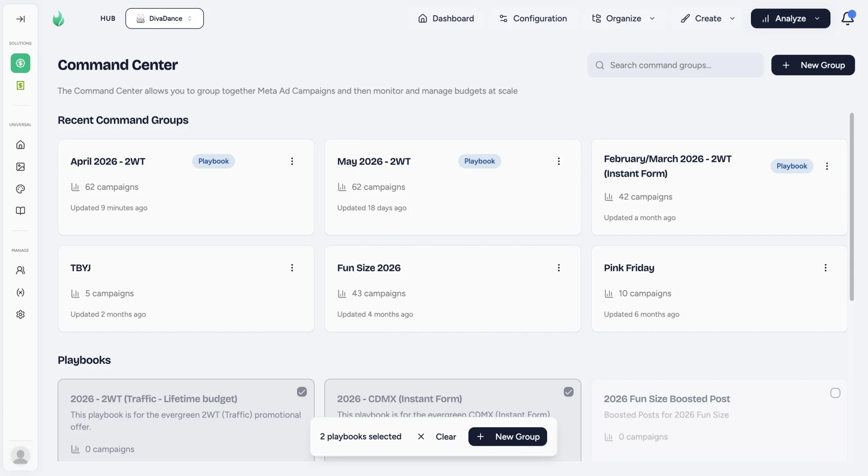Open the variables (x) icon under Manage
Image resolution: width=868 pixels, height=476 pixels.
[20, 292]
